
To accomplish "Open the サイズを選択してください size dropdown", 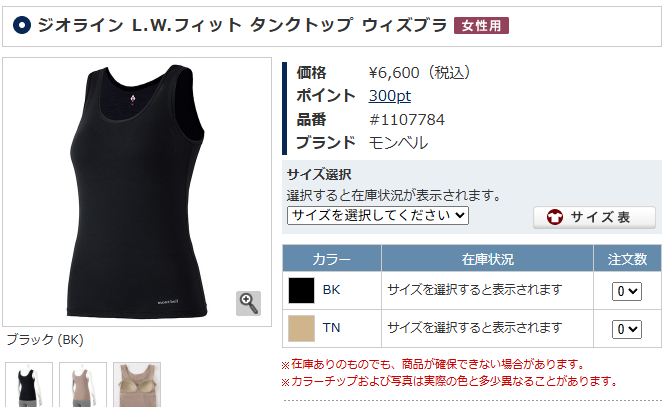I will tap(378, 215).
